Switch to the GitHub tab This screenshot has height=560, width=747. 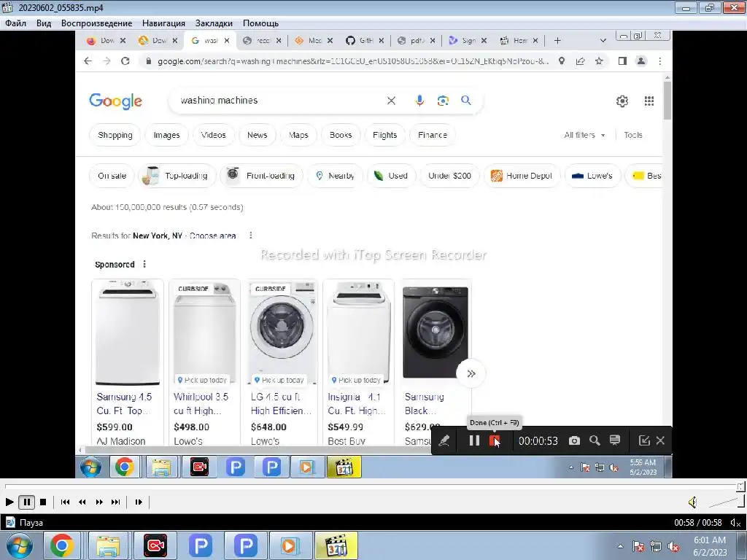(366, 41)
